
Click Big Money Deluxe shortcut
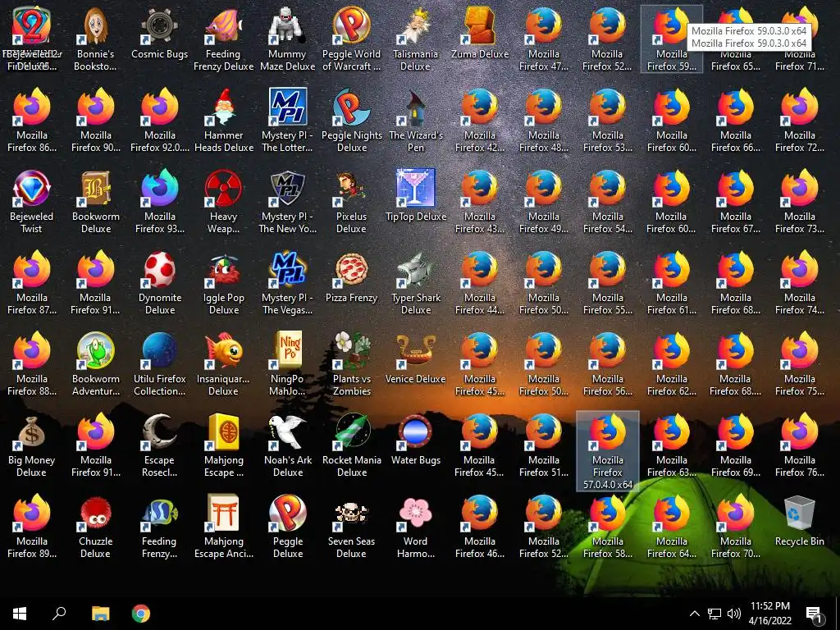tap(32, 445)
